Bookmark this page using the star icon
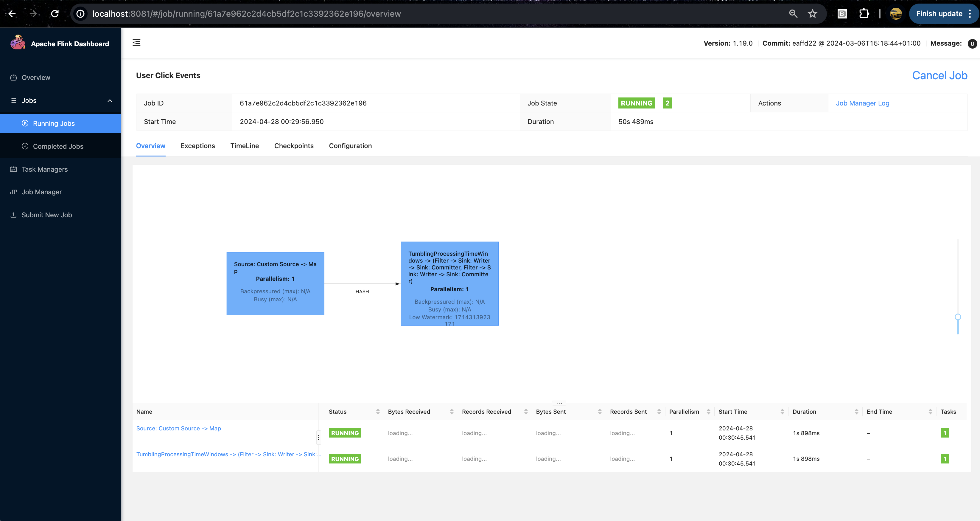 pyautogui.click(x=812, y=14)
